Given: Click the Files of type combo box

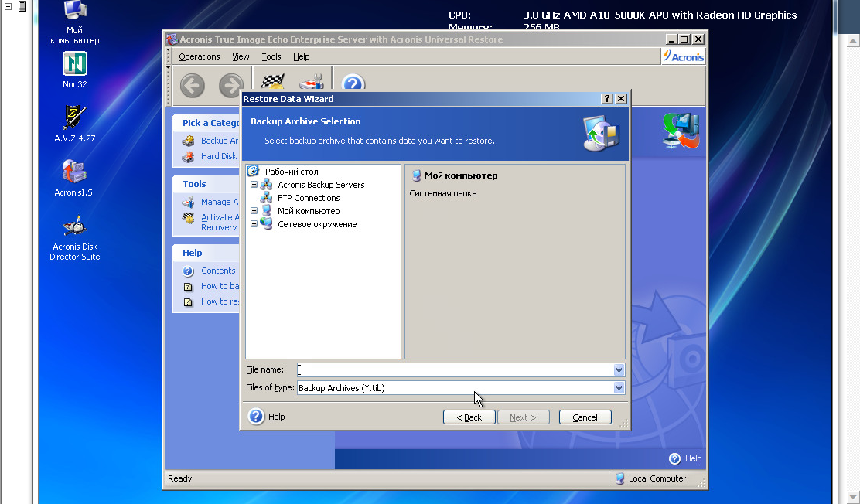Looking at the screenshot, I should 461,388.
